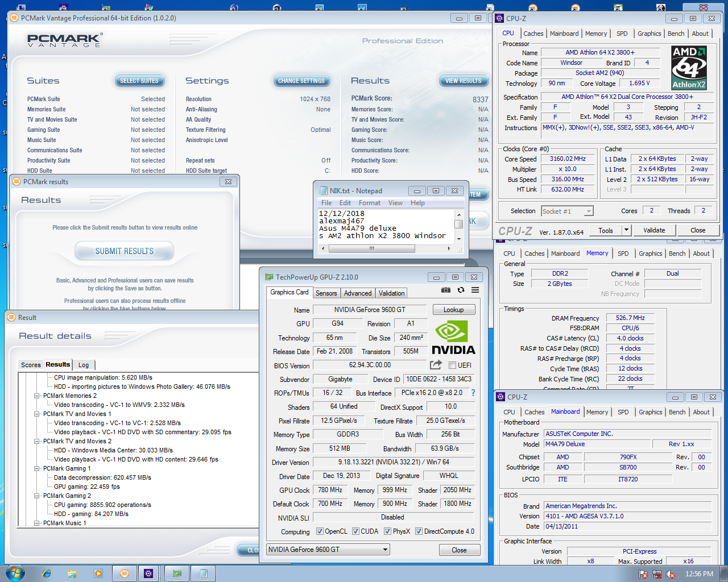Open the CPU-Z Tools dropdown arrow
The width and height of the screenshot is (728, 582).
(x=626, y=230)
